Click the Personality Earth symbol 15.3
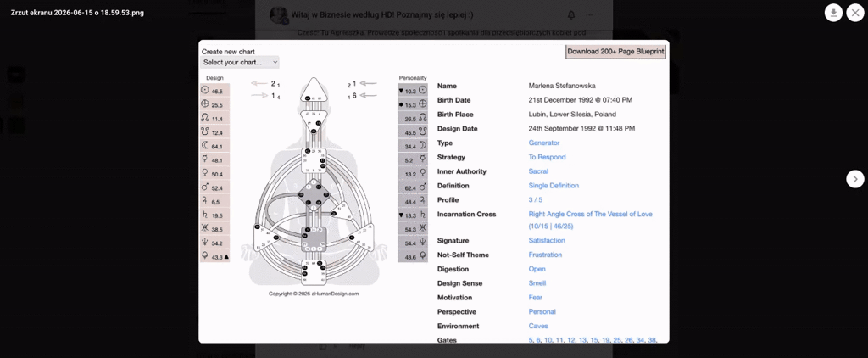Viewport: 868px width, 358px height. (422, 103)
